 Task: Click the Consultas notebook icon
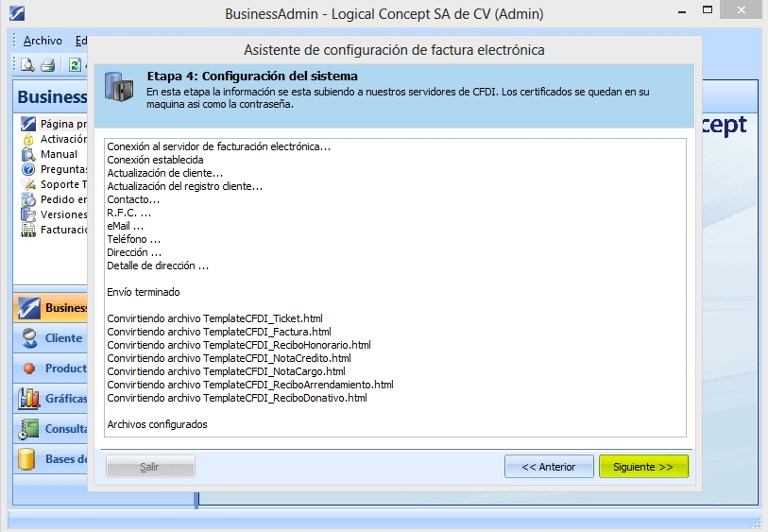(x=28, y=429)
